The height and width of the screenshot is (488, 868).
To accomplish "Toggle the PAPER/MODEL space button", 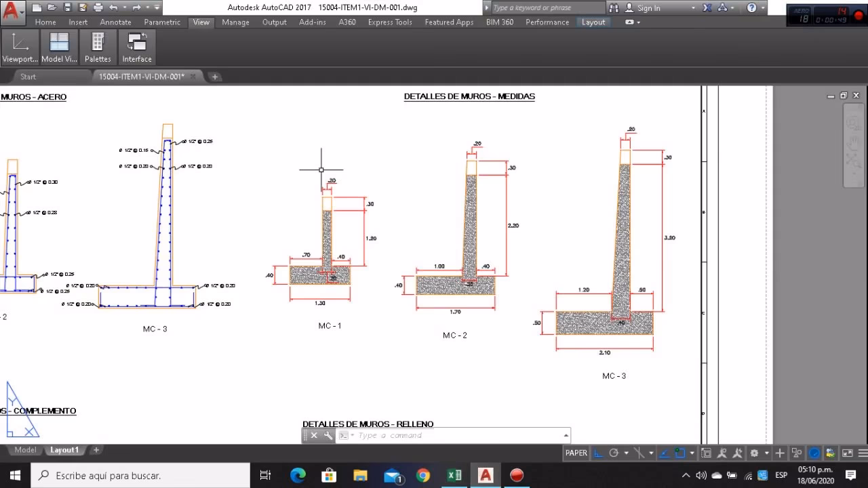I will coord(576,453).
